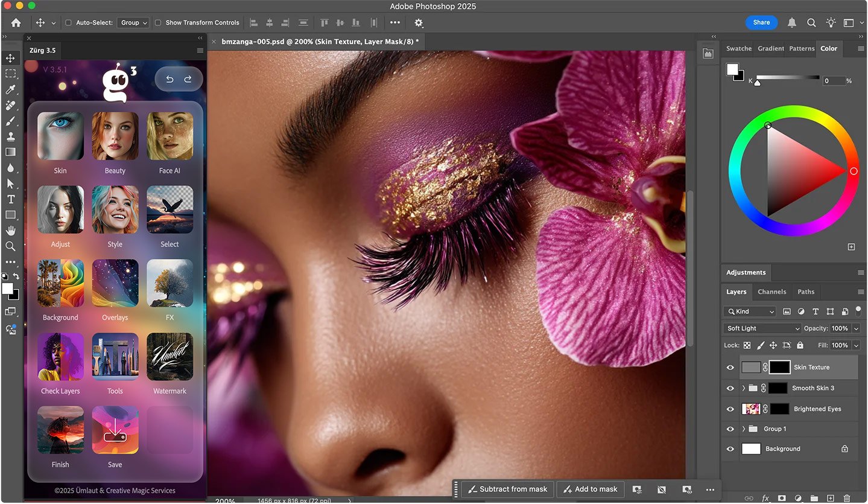Image resolution: width=868 pixels, height=504 pixels.
Task: Click the Create new layer icon
Action: coord(831,497)
